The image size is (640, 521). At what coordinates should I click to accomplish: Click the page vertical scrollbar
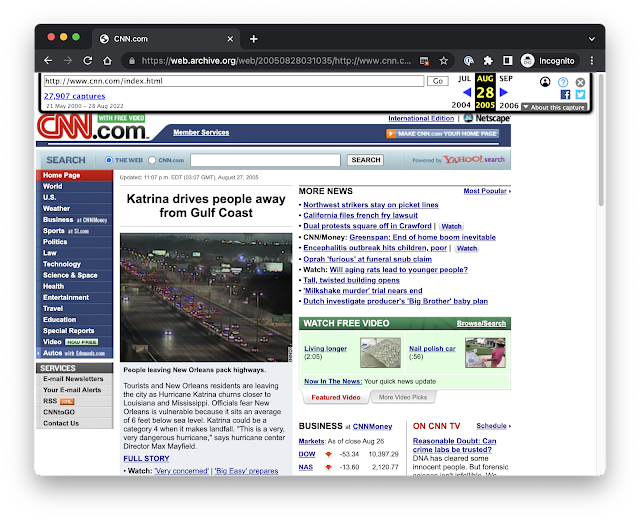[601, 141]
